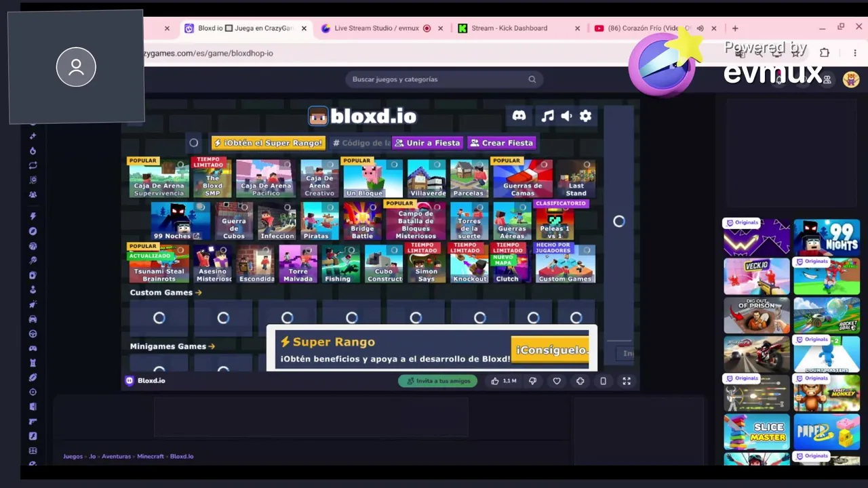Image resolution: width=868 pixels, height=488 pixels.
Task: Open The Bloxd SMP game
Action: tap(212, 178)
